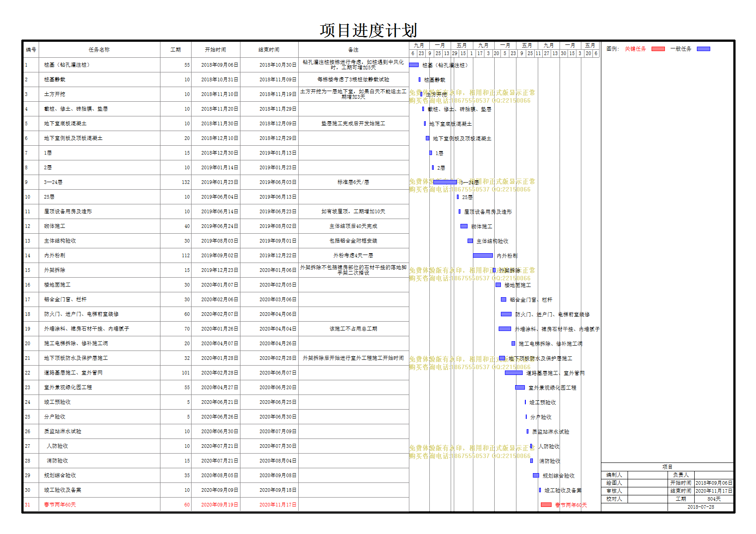Image resolution: width=756 pixels, height=534 pixels.
Task: Click the red 关键任务 legend swatch
Action: pos(658,49)
